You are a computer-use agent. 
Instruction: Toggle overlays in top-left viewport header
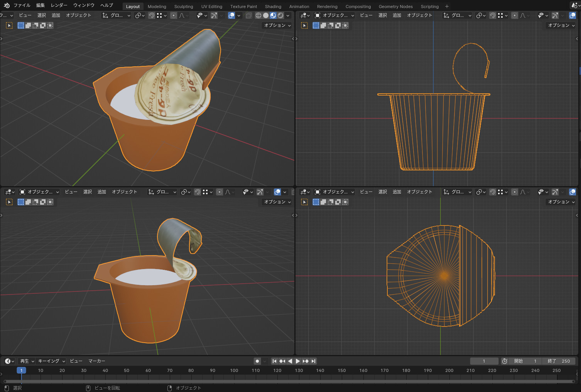coord(231,15)
